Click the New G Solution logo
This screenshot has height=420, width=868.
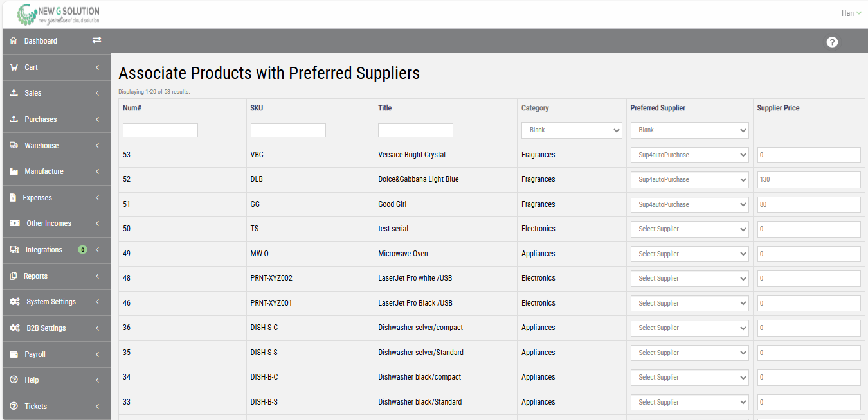click(x=59, y=14)
